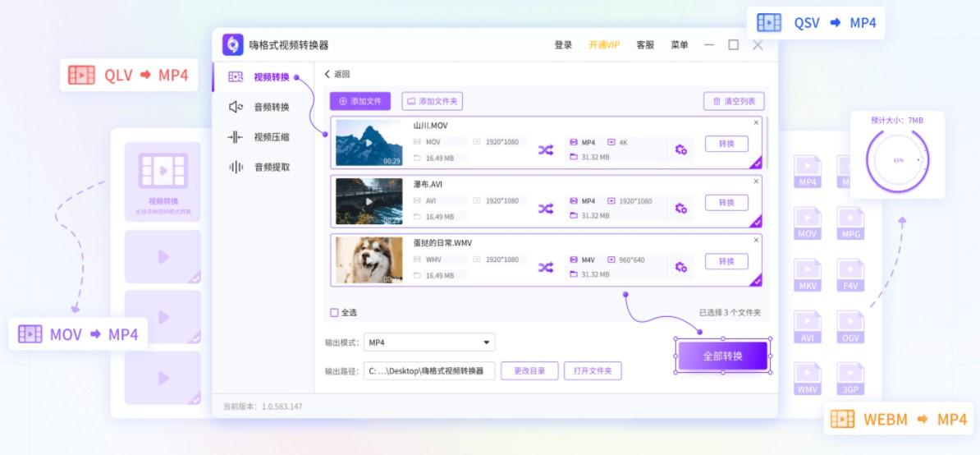980x455 pixels.
Task: Open the 输出模式 MP4 dropdown
Action: 429,342
